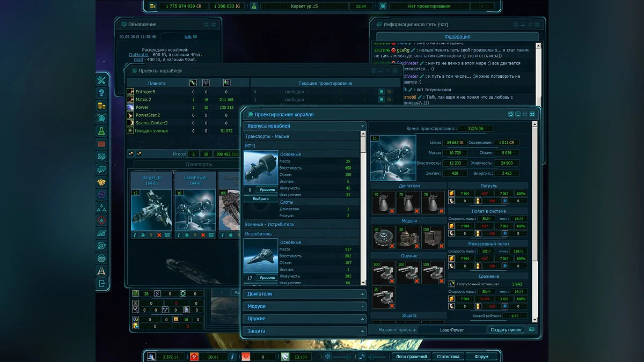Edit the project name field LaserPower
The image size is (644, 362).
coord(451,330)
